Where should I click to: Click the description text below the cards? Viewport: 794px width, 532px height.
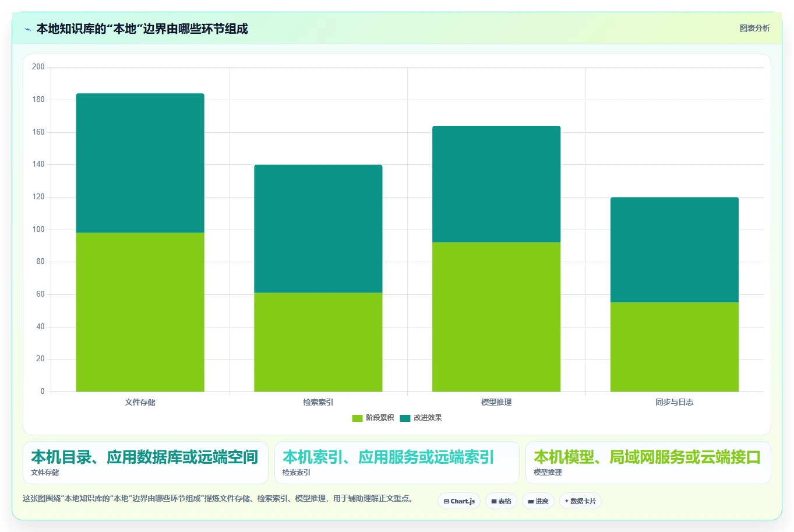point(218,498)
